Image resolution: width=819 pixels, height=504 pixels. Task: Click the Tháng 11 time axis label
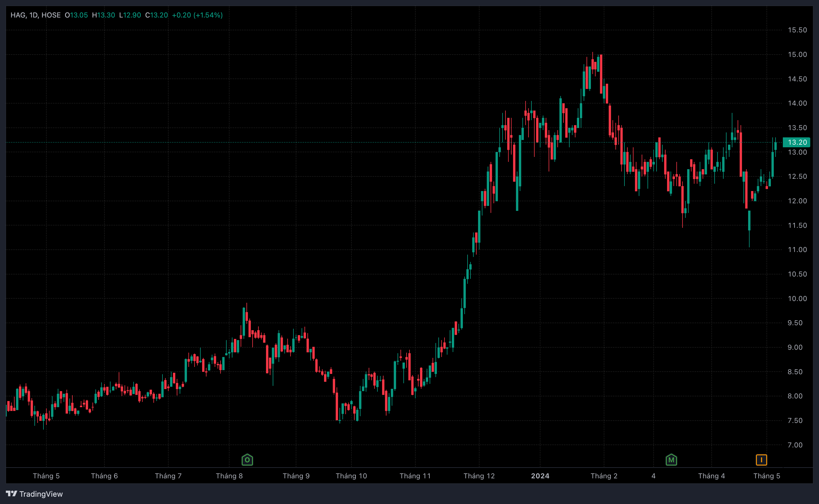point(415,476)
